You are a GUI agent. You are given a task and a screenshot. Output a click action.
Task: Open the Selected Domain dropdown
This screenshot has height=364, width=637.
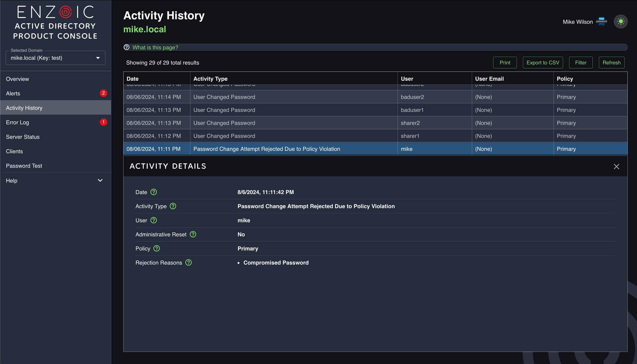click(x=55, y=58)
